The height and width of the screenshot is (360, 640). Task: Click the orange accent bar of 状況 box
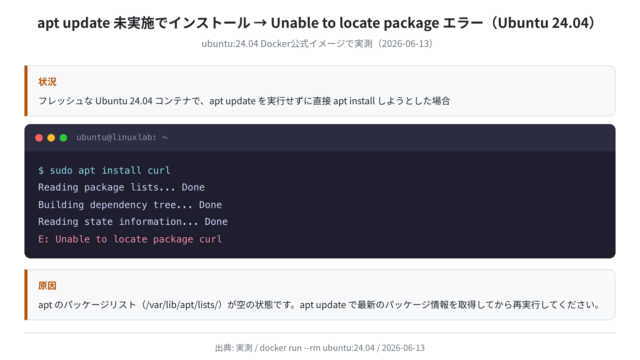(26, 91)
